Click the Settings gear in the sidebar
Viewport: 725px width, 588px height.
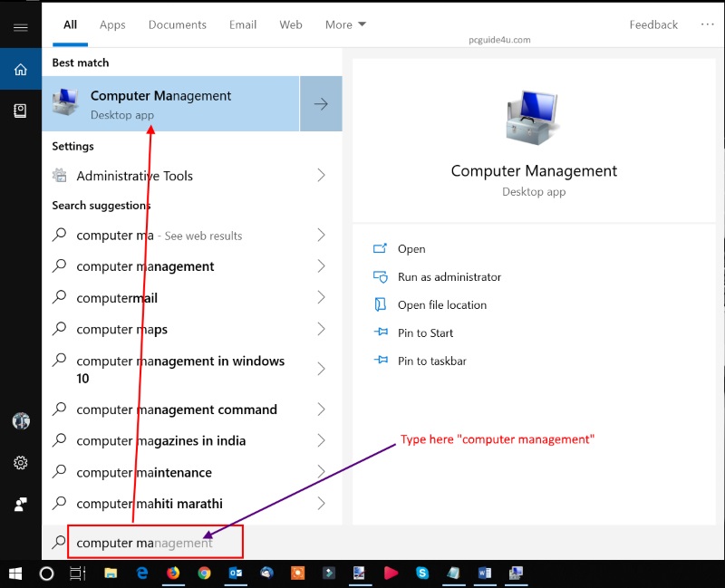tap(20, 463)
